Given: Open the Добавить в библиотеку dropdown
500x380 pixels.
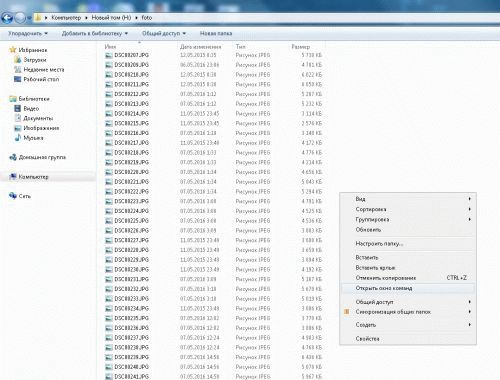Looking at the screenshot, I should tap(95, 33).
